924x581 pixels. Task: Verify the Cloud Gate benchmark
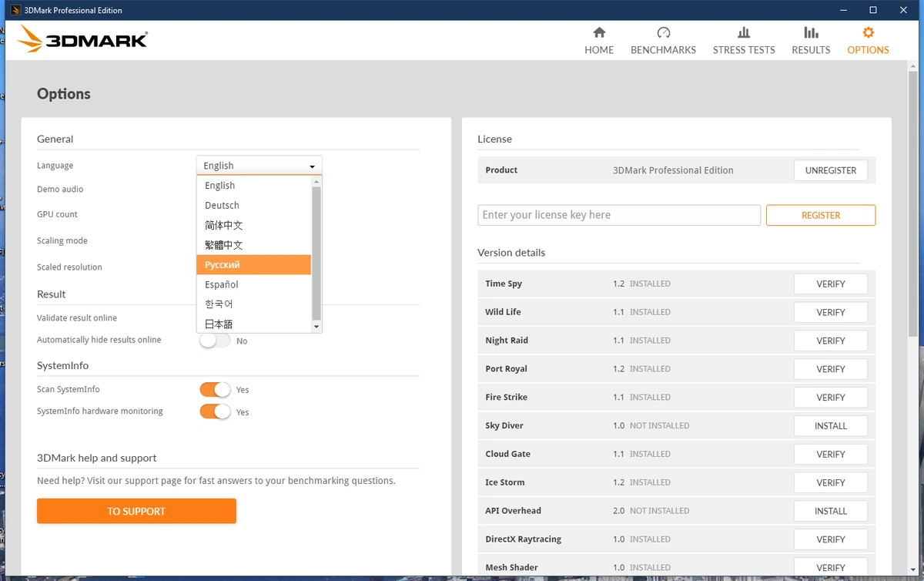click(x=831, y=454)
